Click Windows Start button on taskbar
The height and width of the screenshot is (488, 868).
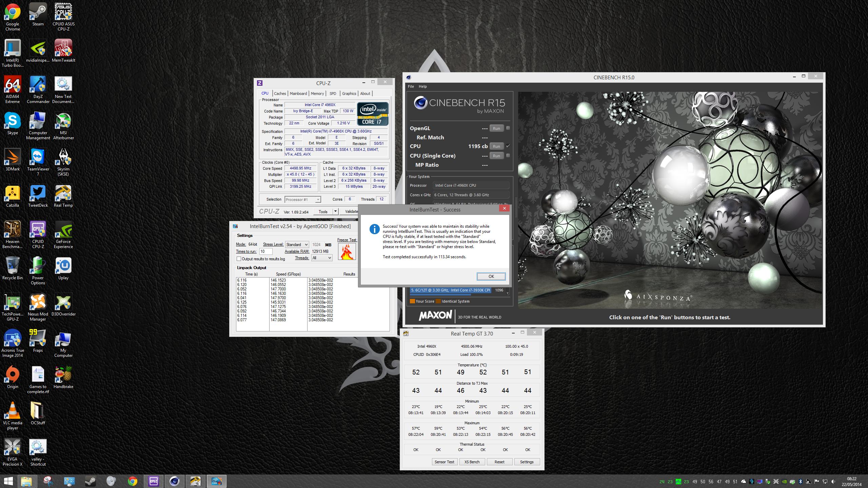[8, 481]
